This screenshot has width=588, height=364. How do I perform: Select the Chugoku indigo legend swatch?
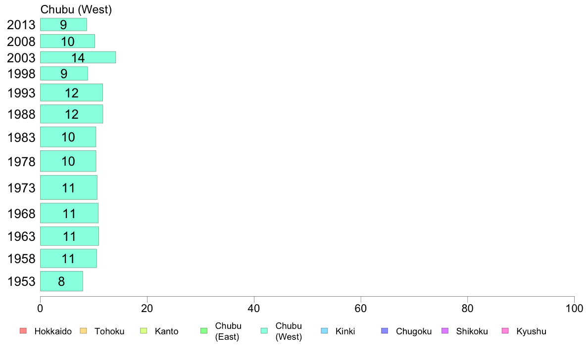tap(385, 331)
